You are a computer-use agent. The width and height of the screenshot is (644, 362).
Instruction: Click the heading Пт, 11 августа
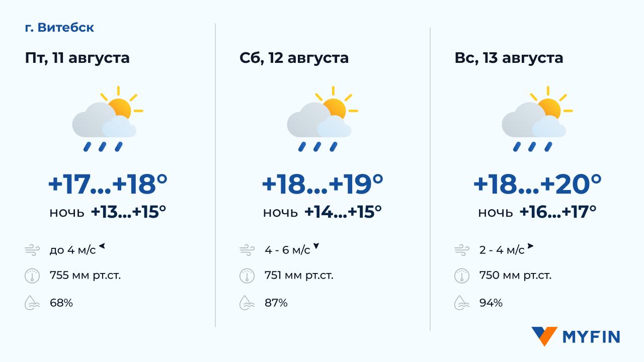pyautogui.click(x=77, y=58)
